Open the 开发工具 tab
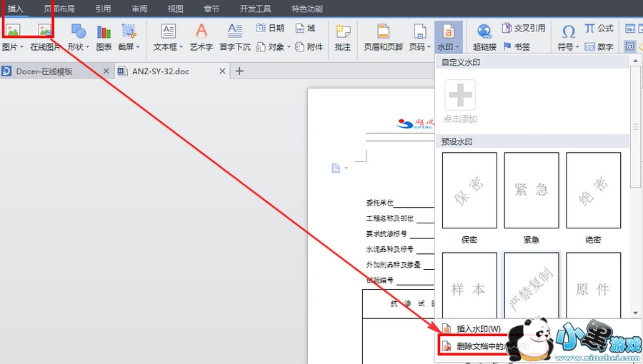This screenshot has width=643, height=364. tap(256, 9)
